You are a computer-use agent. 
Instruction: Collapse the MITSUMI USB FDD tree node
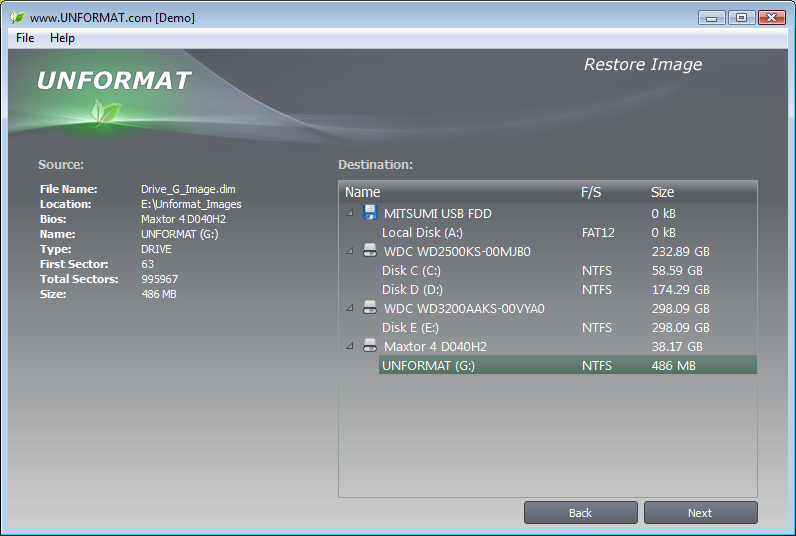coord(350,213)
